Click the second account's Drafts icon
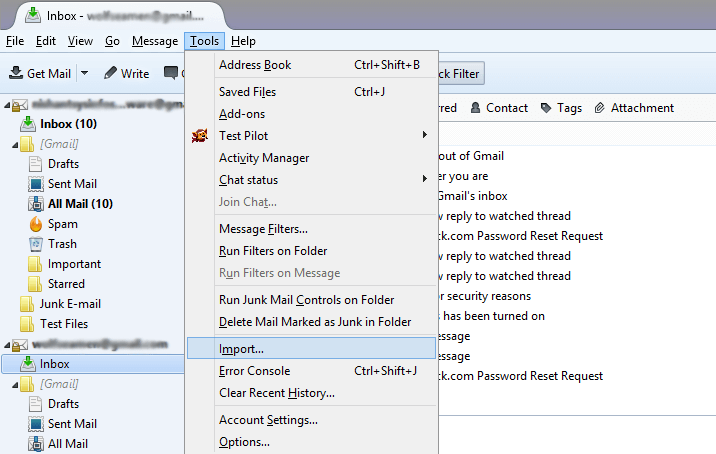The height and width of the screenshot is (454, 716). (x=35, y=404)
